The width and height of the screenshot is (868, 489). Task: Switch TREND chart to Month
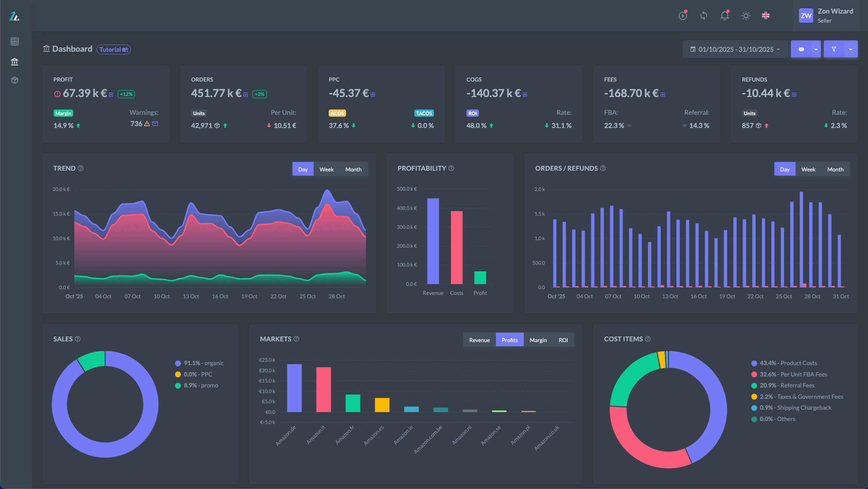pyautogui.click(x=353, y=169)
